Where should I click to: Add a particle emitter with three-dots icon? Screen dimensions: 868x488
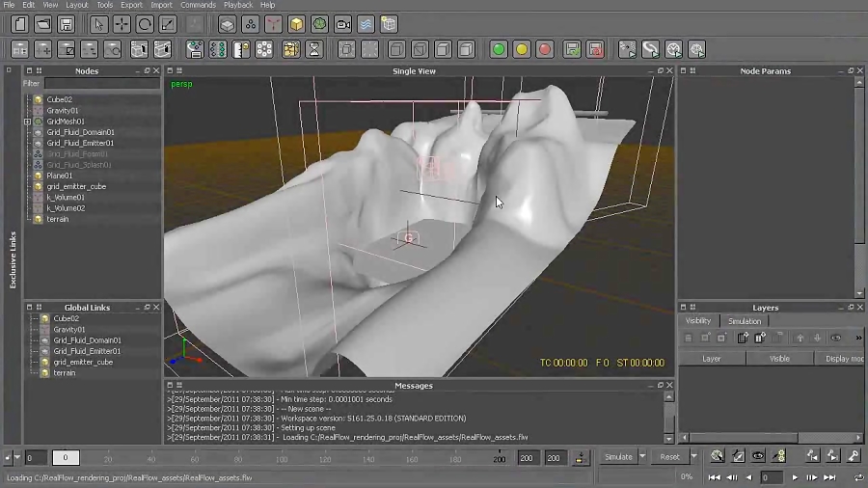coord(250,24)
